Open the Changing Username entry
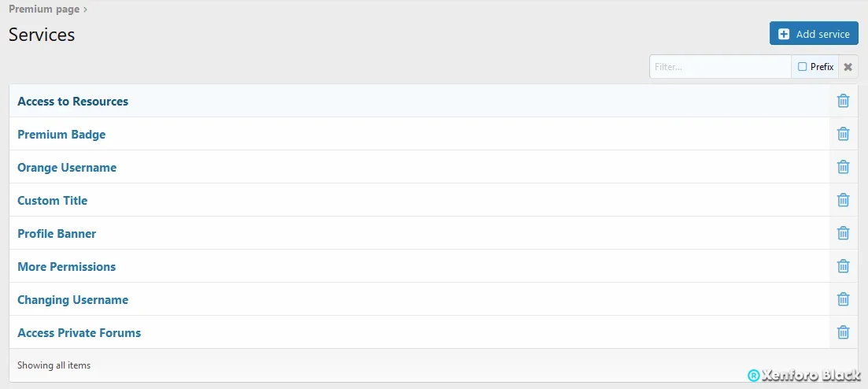 [x=73, y=300]
